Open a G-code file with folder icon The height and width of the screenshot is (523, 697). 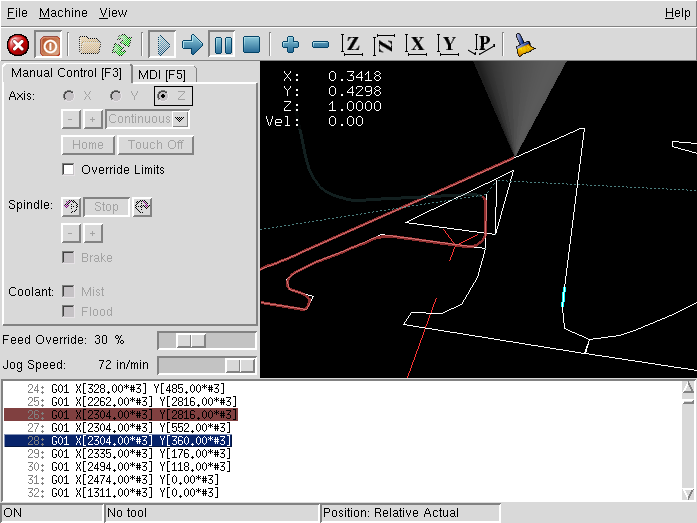click(90, 45)
